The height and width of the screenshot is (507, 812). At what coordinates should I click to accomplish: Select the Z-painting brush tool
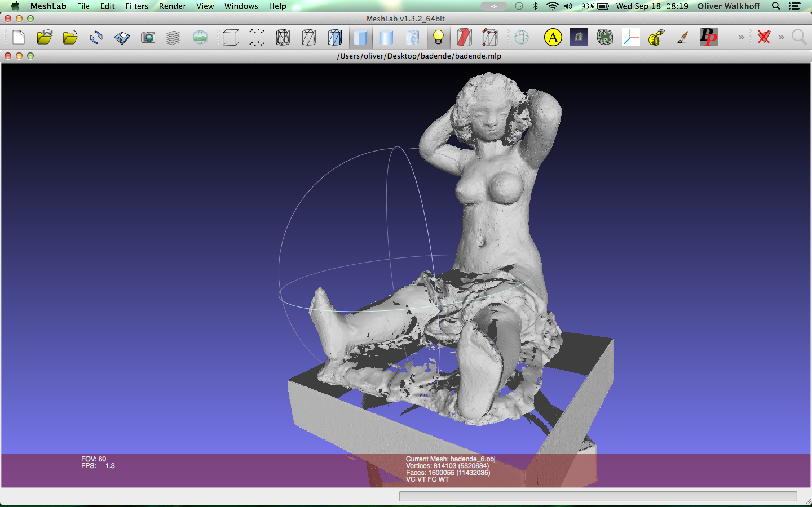point(682,37)
